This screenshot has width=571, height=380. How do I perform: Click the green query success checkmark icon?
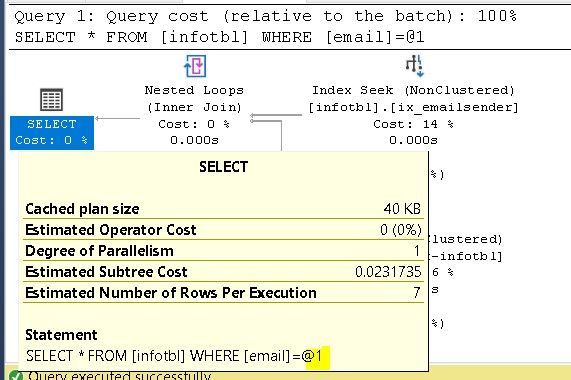pyautogui.click(x=15, y=375)
